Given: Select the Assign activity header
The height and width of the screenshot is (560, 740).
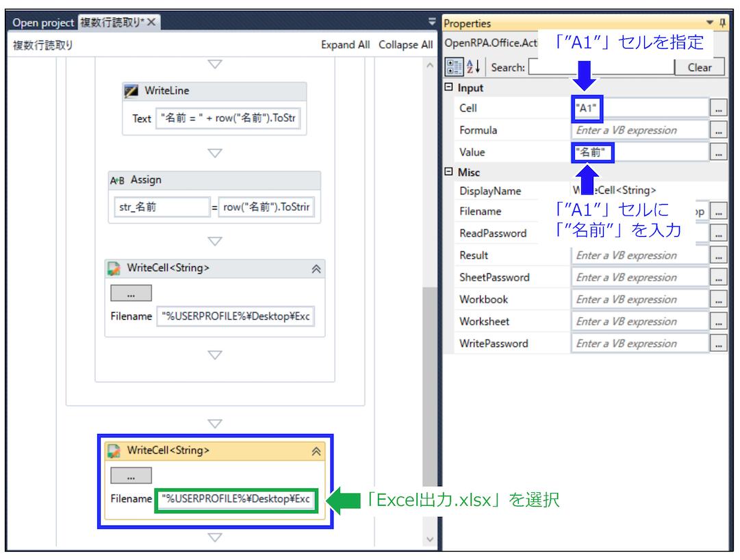Looking at the screenshot, I should 214,180.
